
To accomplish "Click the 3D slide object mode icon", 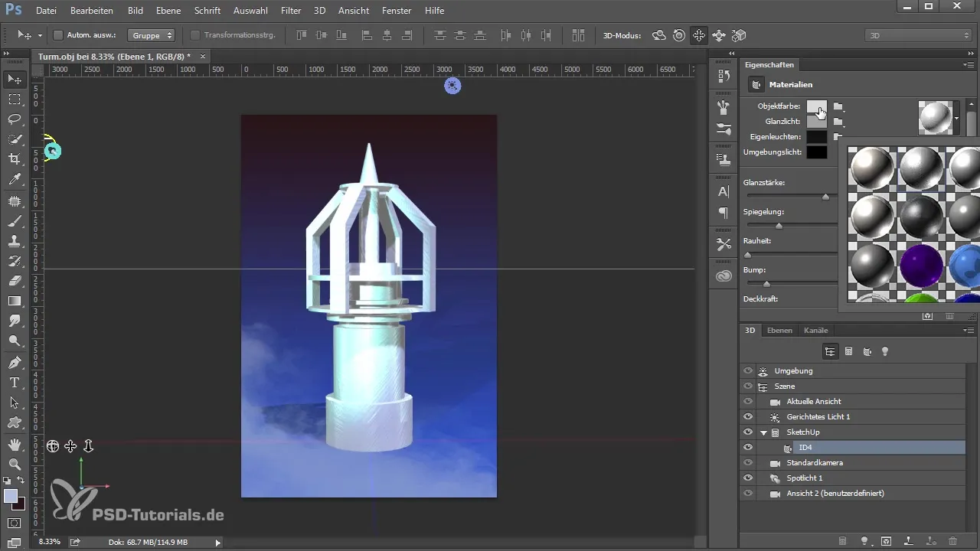I will (718, 35).
